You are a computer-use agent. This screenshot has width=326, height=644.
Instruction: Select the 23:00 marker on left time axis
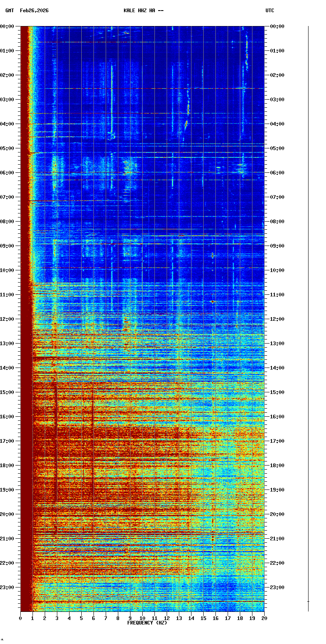[x=7, y=587]
